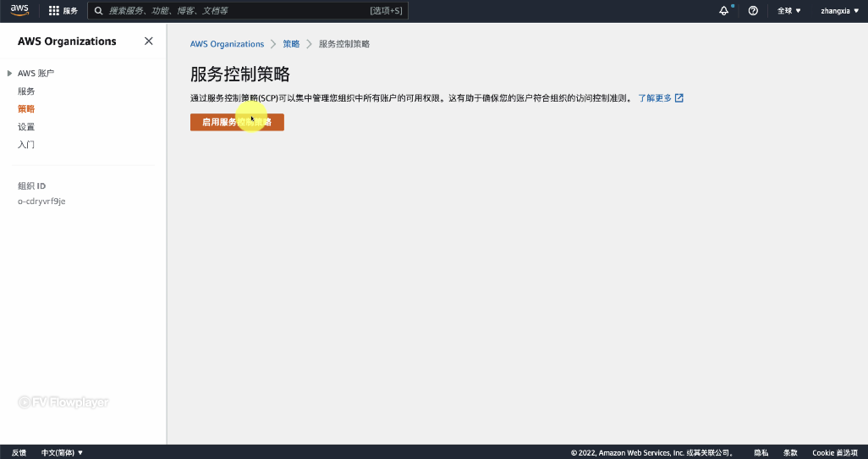The height and width of the screenshot is (459, 868).
Task: Open the 全球 region dropdown
Action: click(788, 10)
